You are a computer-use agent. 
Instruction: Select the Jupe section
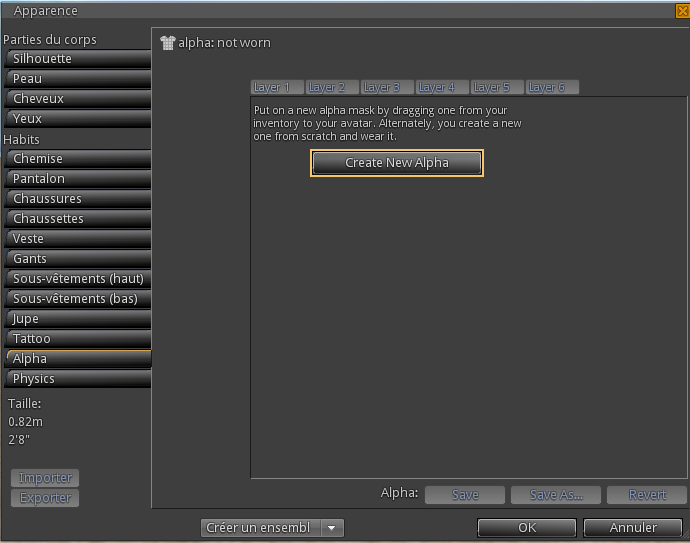(x=78, y=319)
